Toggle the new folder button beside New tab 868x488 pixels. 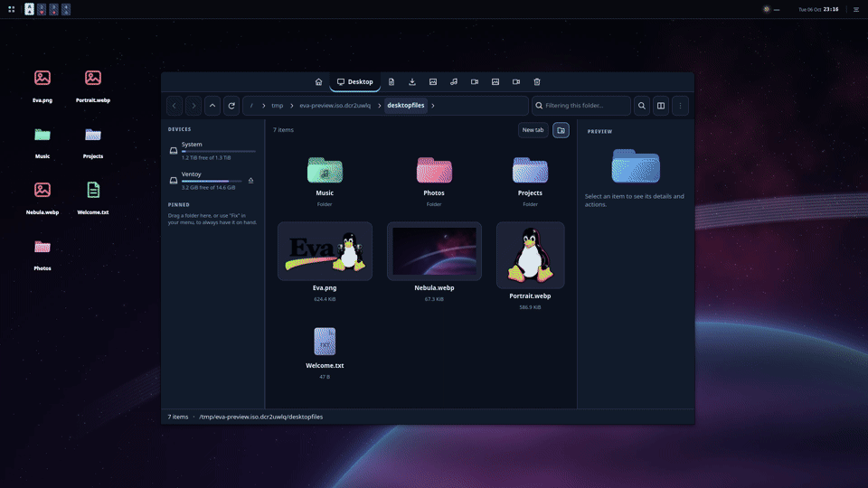561,130
